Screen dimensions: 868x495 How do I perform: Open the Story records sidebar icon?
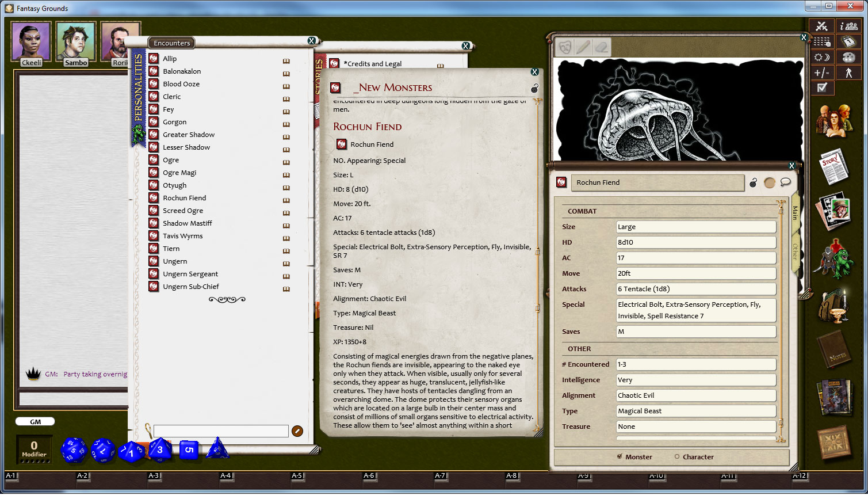(834, 165)
